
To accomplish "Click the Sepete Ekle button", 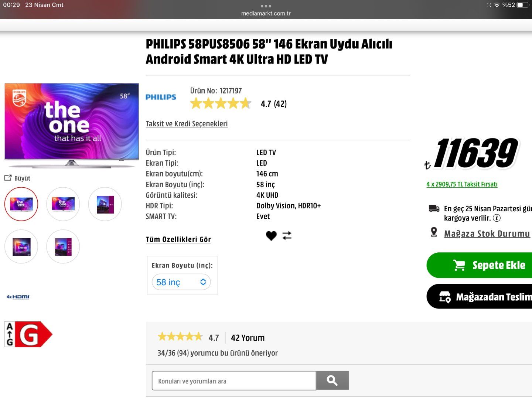I will tap(480, 265).
